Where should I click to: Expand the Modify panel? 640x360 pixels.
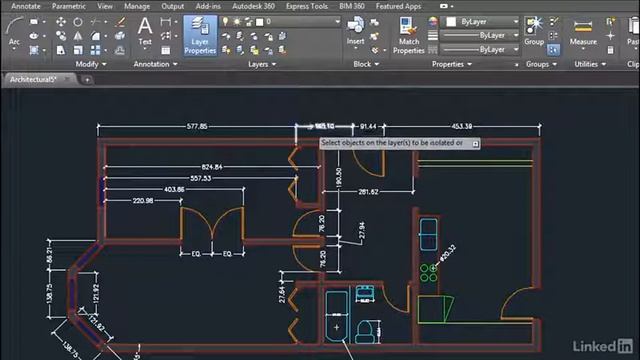(91, 64)
